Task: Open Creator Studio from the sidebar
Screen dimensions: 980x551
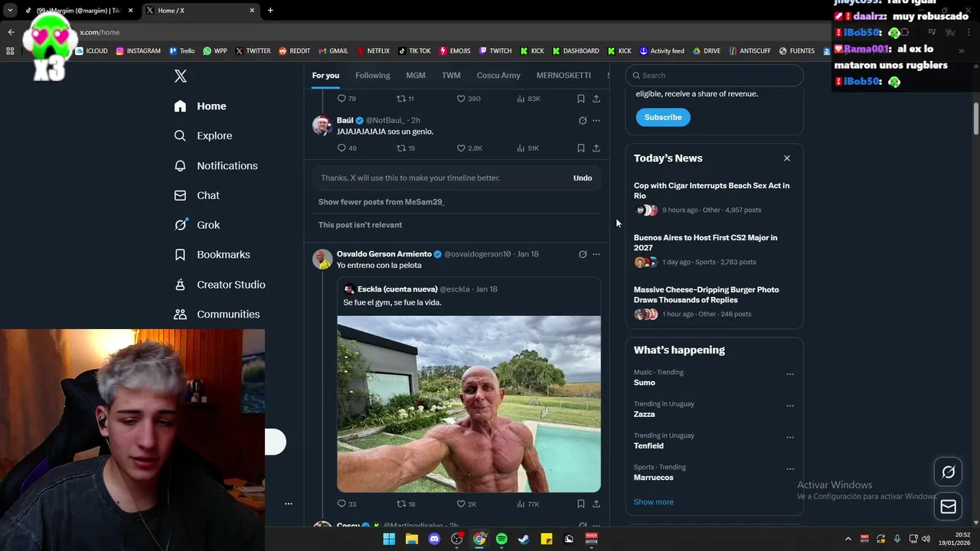Action: (x=220, y=284)
